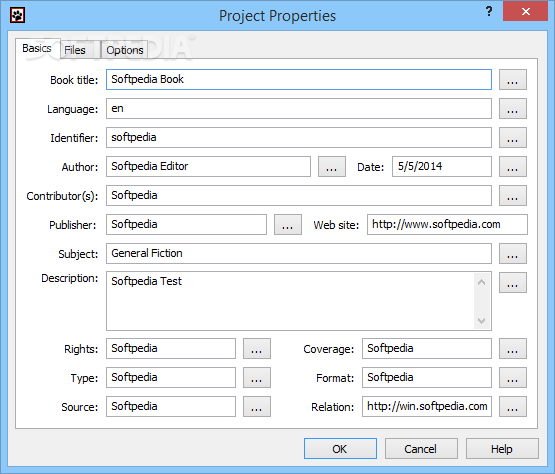Click the question mark help icon

[489, 12]
